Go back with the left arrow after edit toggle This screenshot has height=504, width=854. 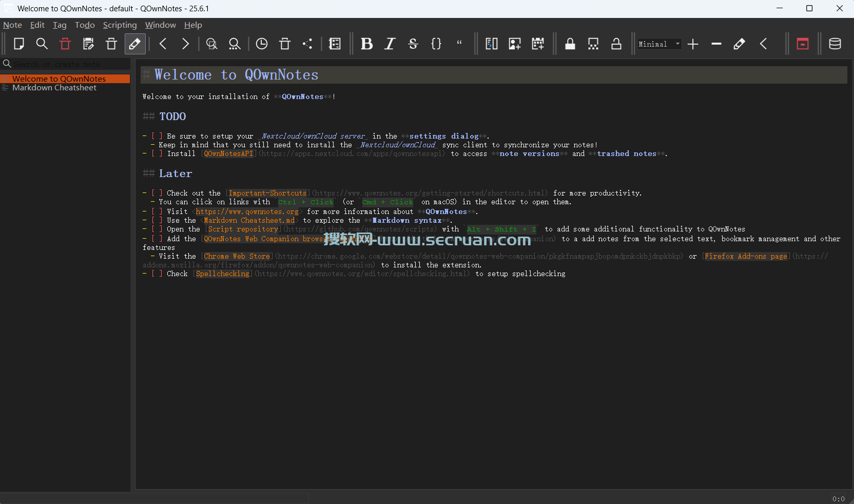point(163,44)
